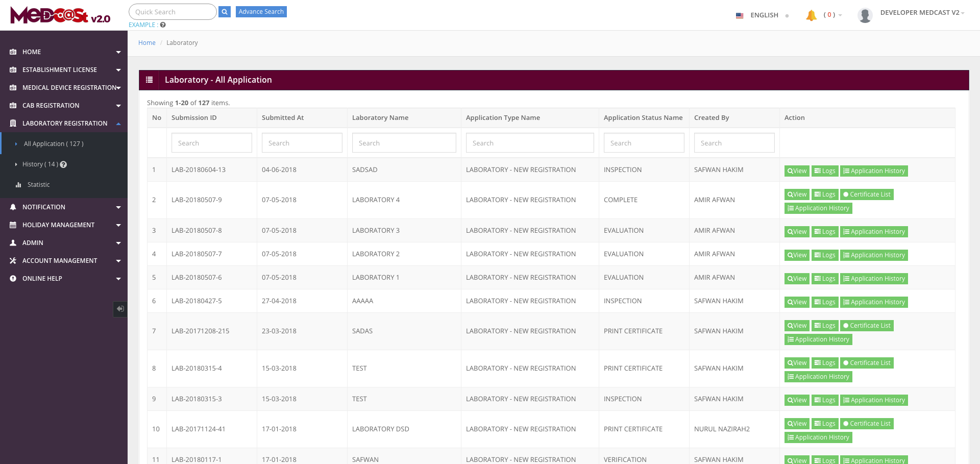View application LAB-20180604-13
The width and height of the screenshot is (980, 464).
click(796, 171)
